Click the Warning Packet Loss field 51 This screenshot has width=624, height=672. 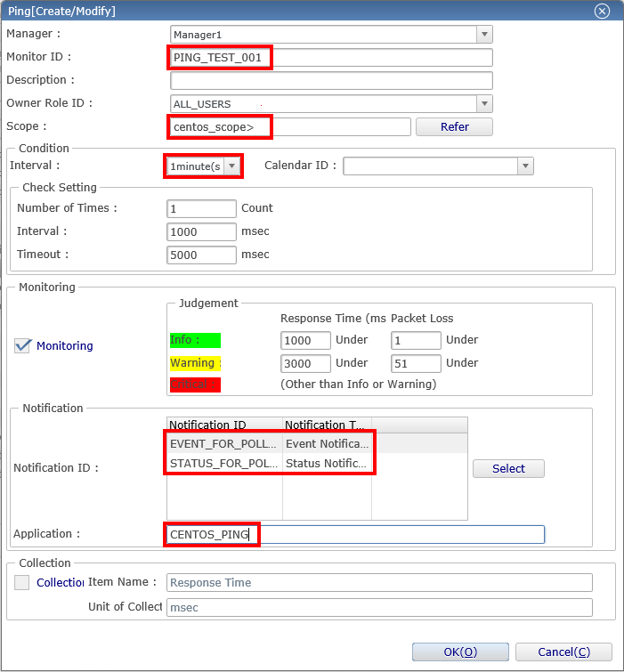(x=416, y=363)
